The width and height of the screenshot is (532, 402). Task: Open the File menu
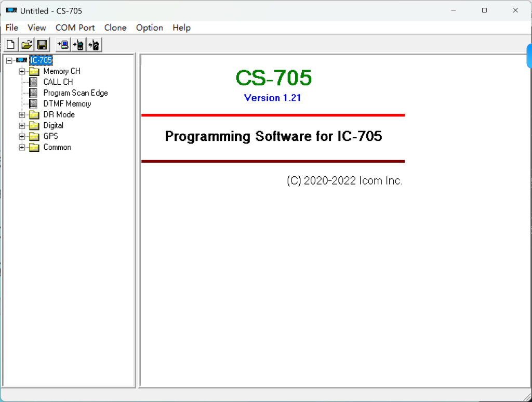coord(12,28)
